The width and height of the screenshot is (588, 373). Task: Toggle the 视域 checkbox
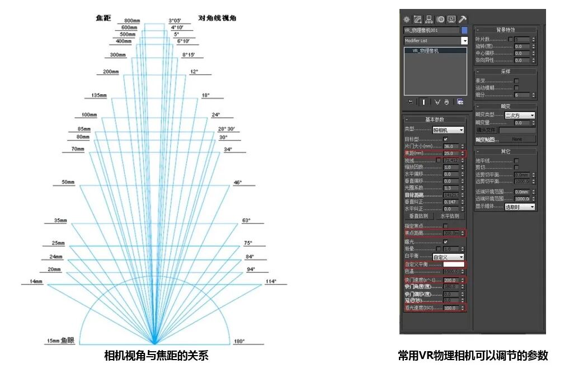click(x=439, y=160)
